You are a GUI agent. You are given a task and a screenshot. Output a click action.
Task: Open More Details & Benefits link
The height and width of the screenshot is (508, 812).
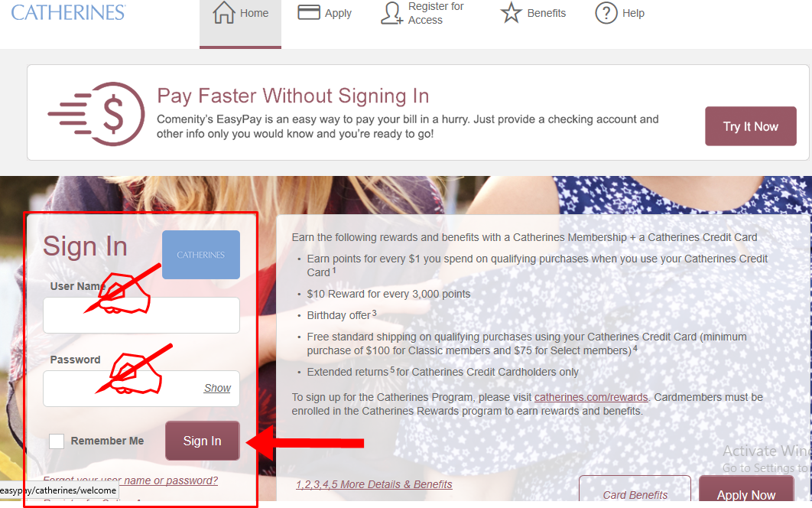374,484
